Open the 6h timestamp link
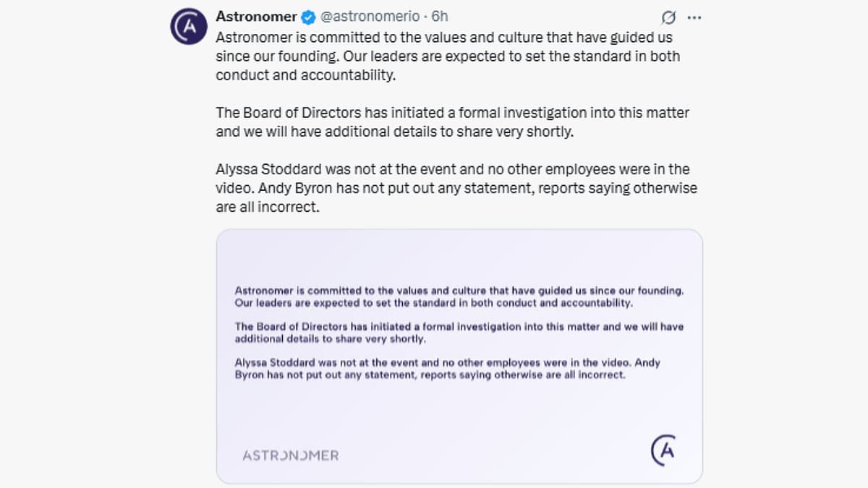The height and width of the screenshot is (488, 868). click(x=440, y=16)
